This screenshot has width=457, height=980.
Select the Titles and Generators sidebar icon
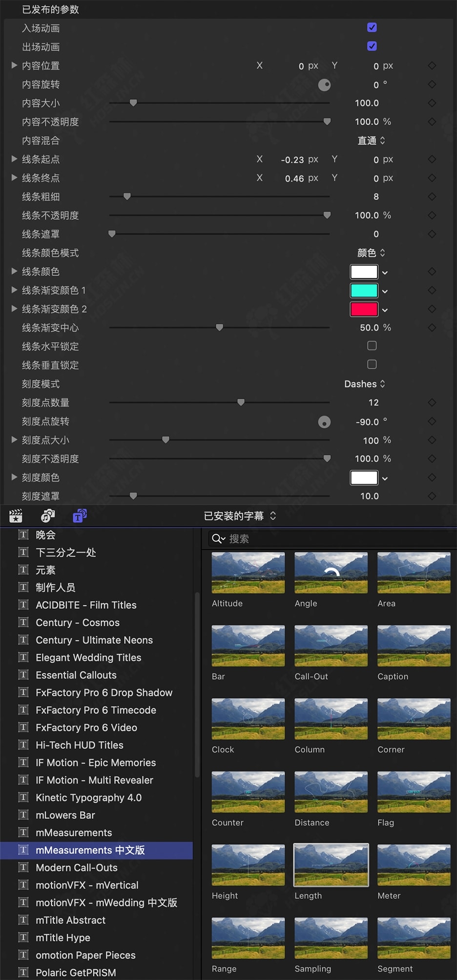(x=80, y=516)
